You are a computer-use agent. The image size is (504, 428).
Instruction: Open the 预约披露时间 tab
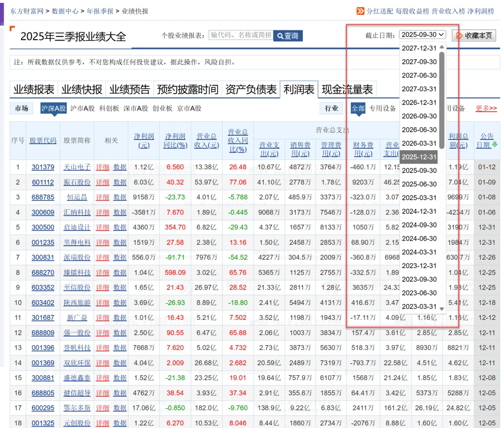coord(188,89)
